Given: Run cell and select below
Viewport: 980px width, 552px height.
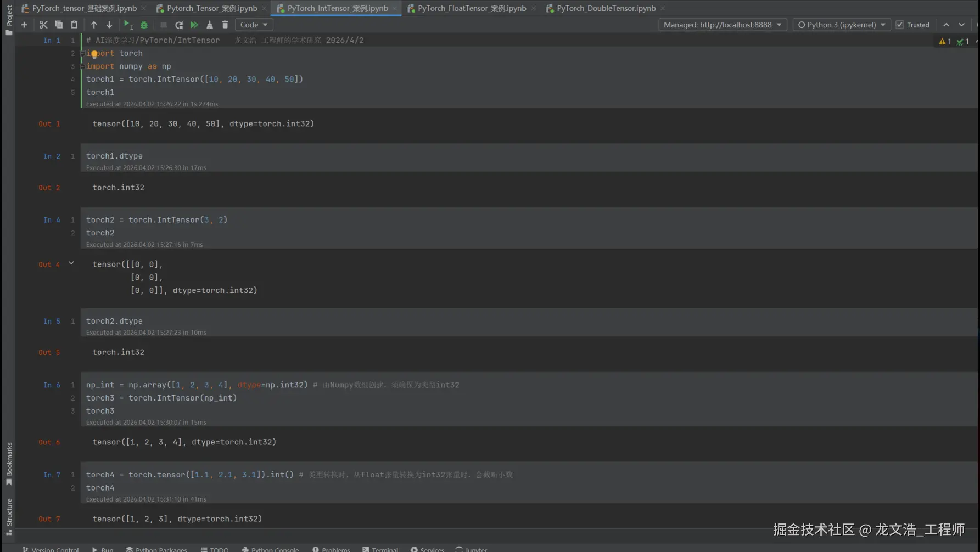Looking at the screenshot, I should (x=128, y=25).
